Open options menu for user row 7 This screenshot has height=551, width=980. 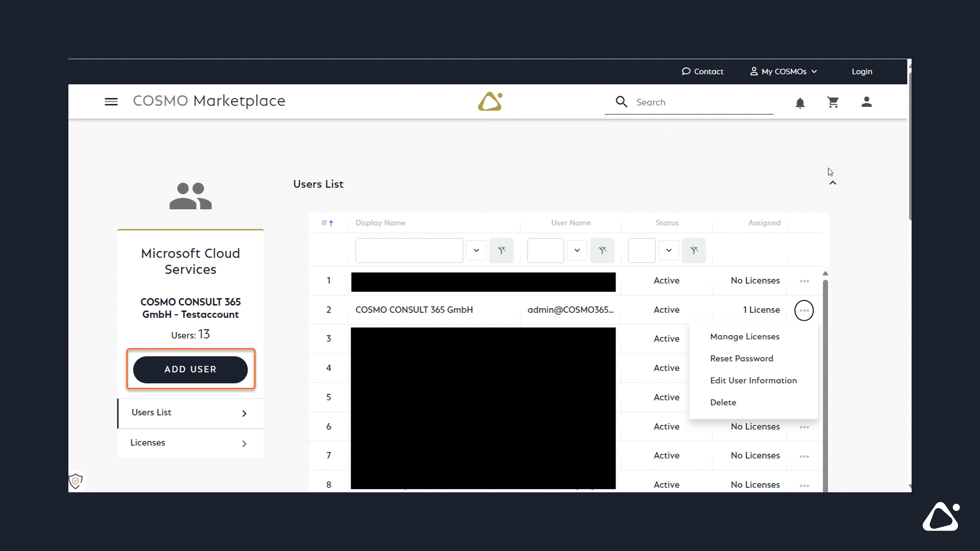(804, 456)
